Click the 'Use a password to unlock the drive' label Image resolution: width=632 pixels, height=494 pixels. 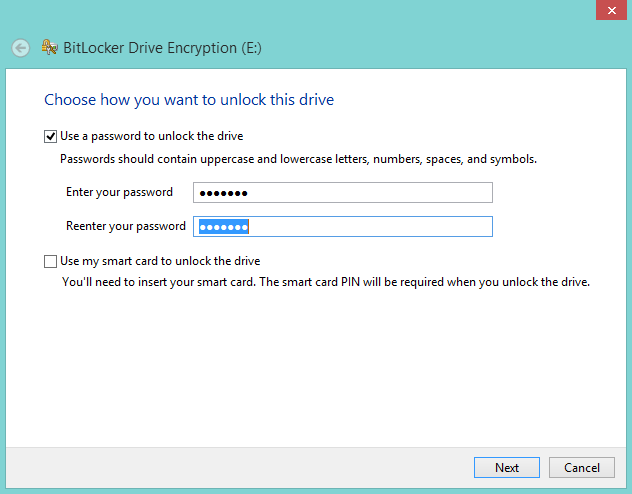[152, 136]
